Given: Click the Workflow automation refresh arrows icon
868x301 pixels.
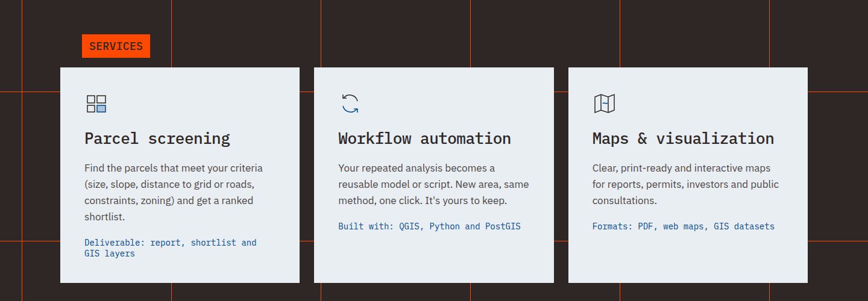Looking at the screenshot, I should click(350, 104).
